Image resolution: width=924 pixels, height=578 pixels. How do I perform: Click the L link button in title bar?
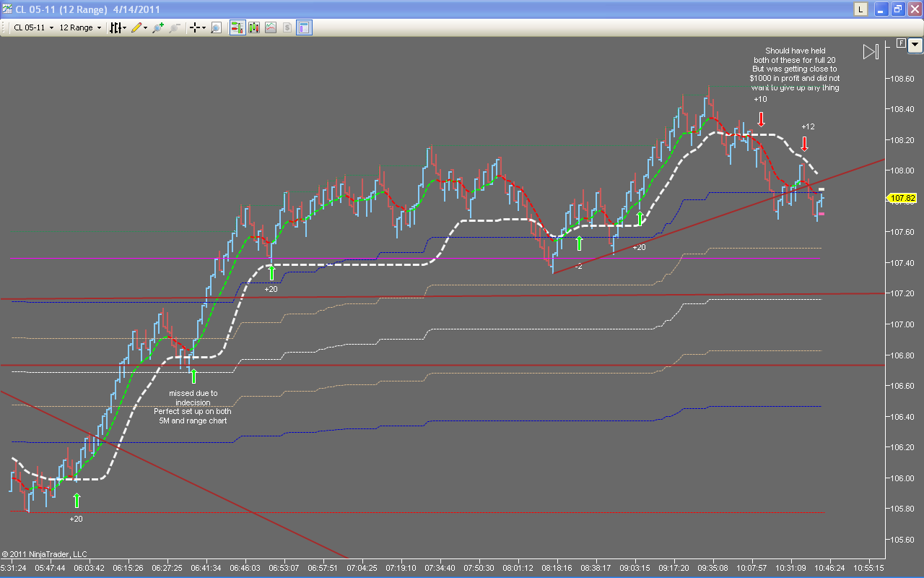coord(860,9)
